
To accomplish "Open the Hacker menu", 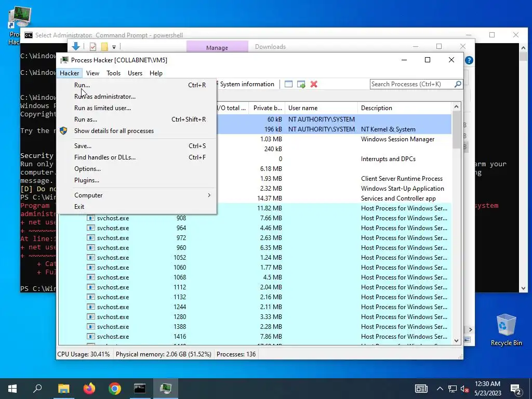I will pos(69,73).
